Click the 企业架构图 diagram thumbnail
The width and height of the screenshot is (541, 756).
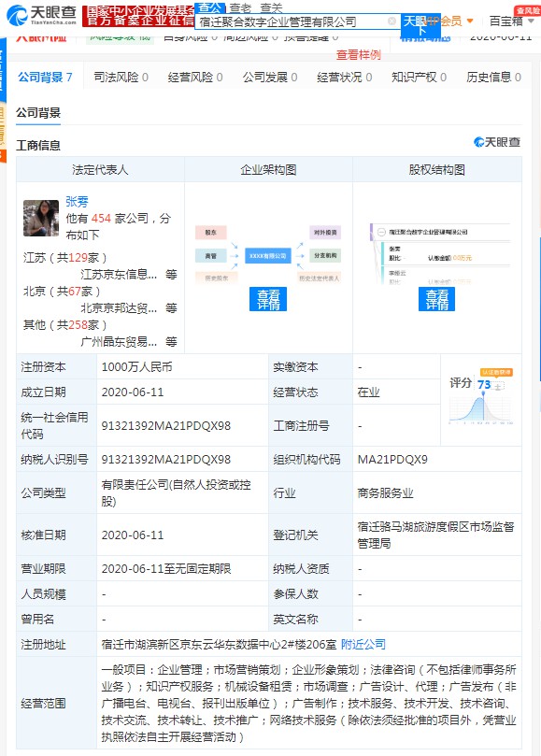pos(268,253)
